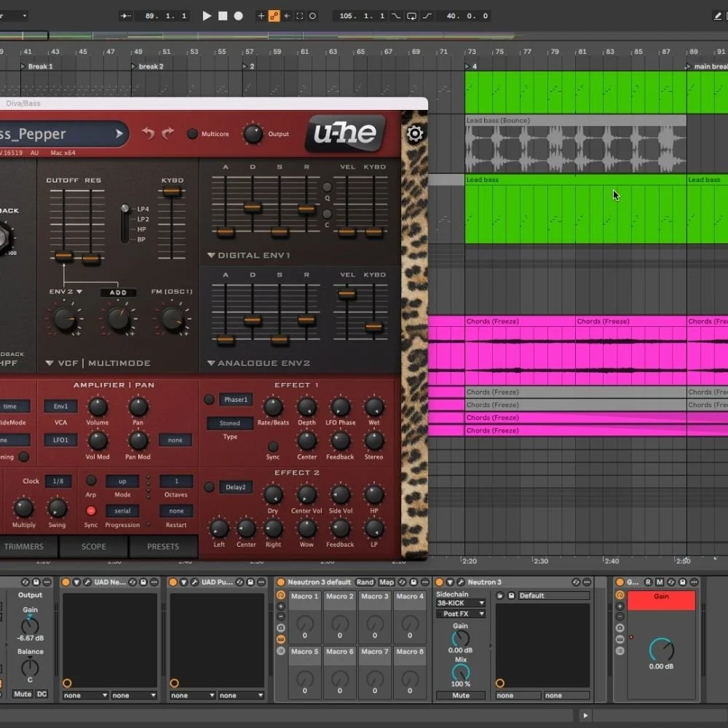Open LFO1 Vol Mod source selector
728x728 pixels.
click(61, 440)
